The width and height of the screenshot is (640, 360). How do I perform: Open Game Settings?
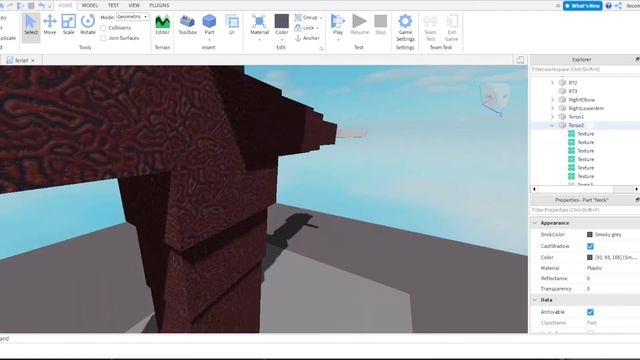click(405, 28)
